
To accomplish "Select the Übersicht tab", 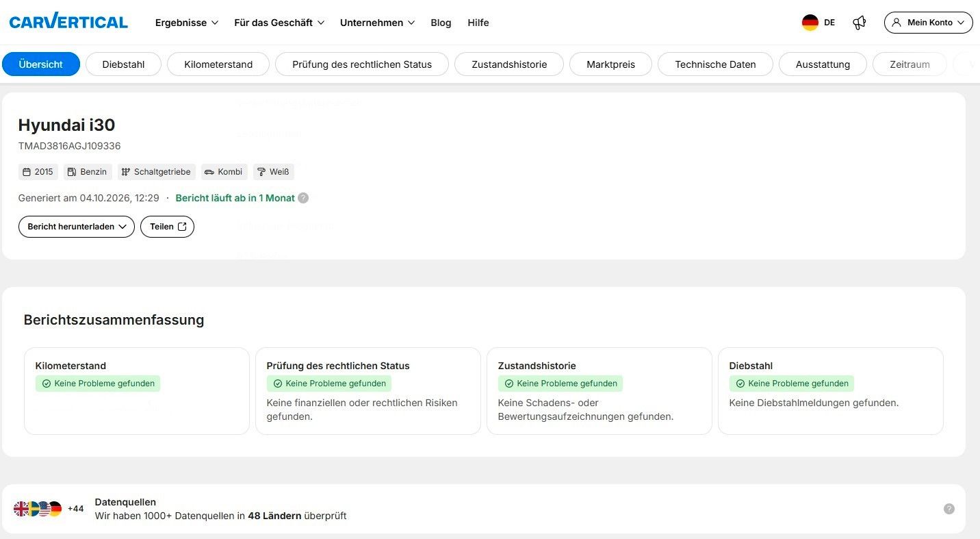I will [41, 64].
